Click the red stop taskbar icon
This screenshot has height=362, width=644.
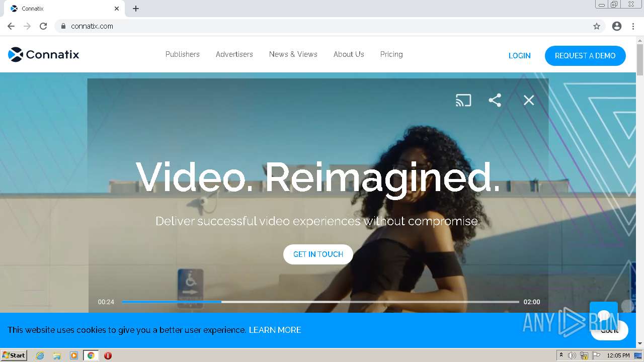[108, 355]
